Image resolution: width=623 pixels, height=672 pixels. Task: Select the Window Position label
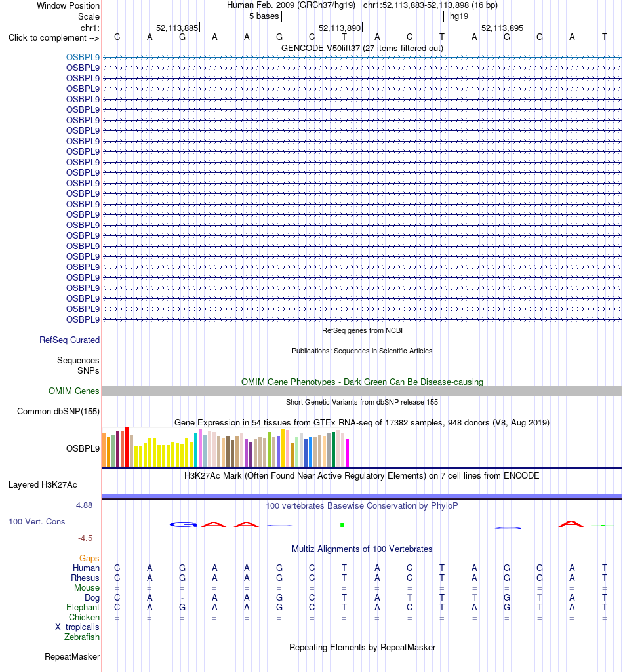coord(68,5)
